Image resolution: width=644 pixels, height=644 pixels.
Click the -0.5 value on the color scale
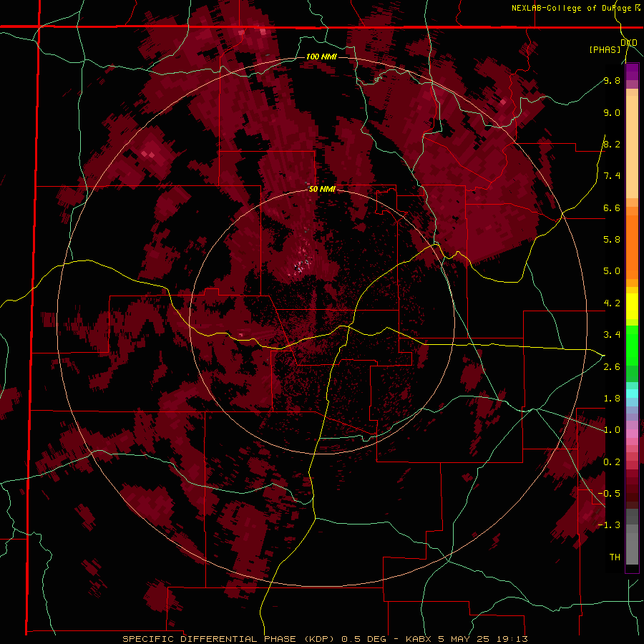(x=609, y=494)
